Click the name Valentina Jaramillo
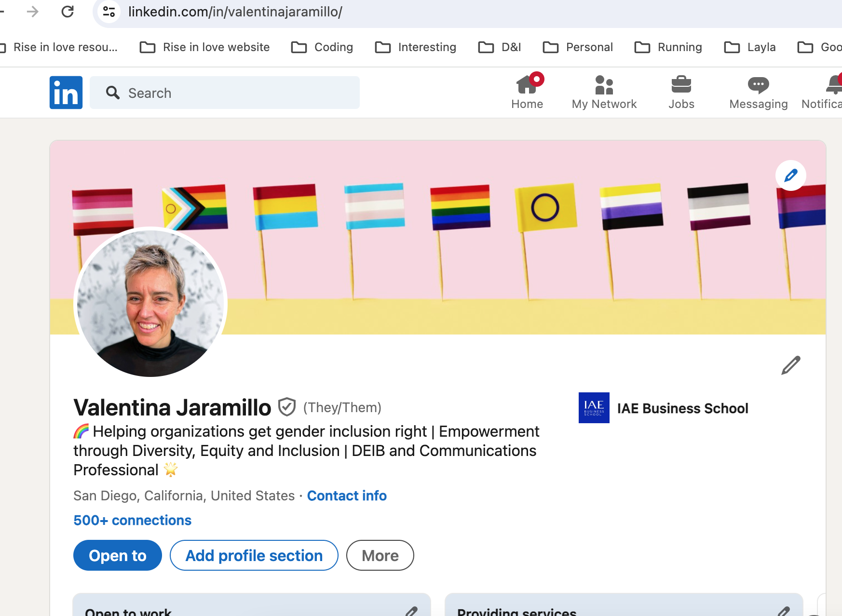 [x=172, y=407]
